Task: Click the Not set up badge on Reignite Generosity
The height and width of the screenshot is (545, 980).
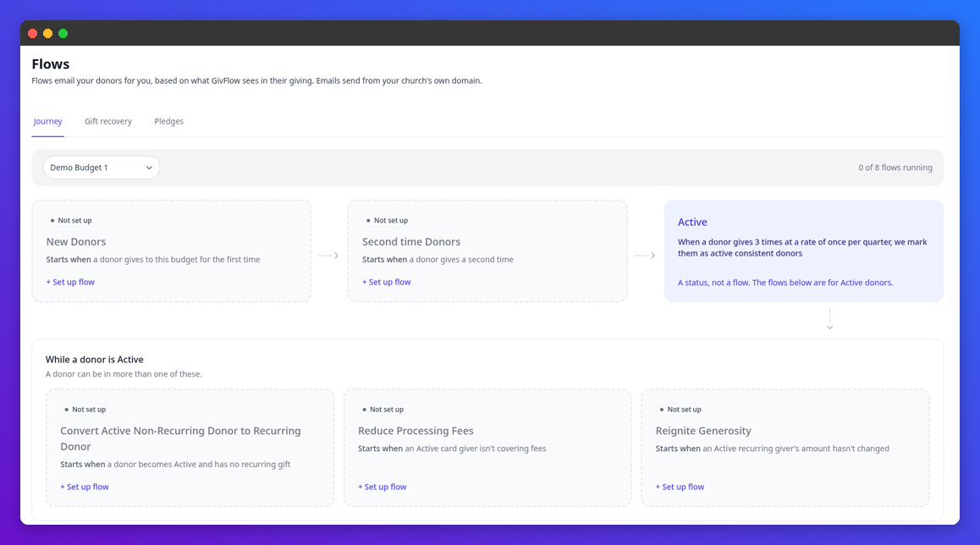Action: click(680, 410)
